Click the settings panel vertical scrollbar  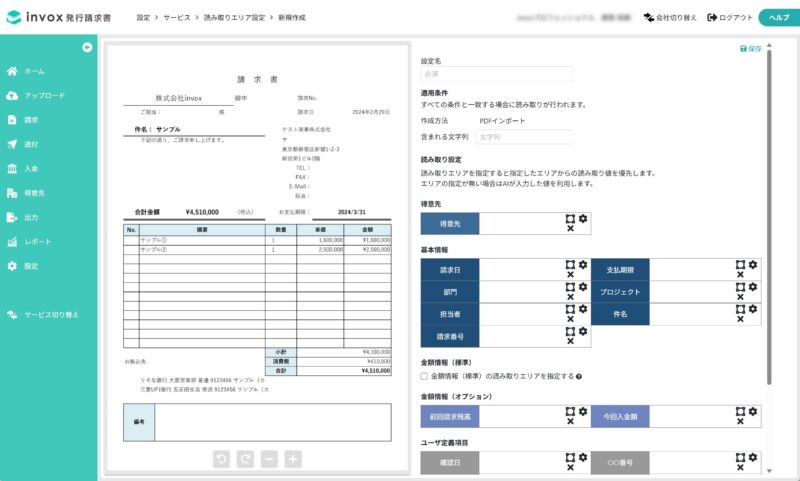pos(769,217)
